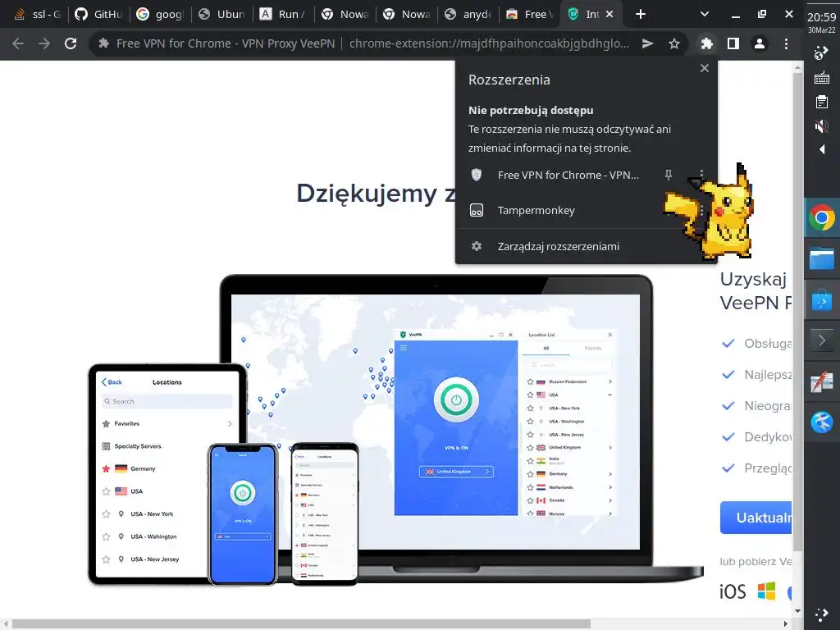Click the share/send icon in address bar

click(648, 43)
